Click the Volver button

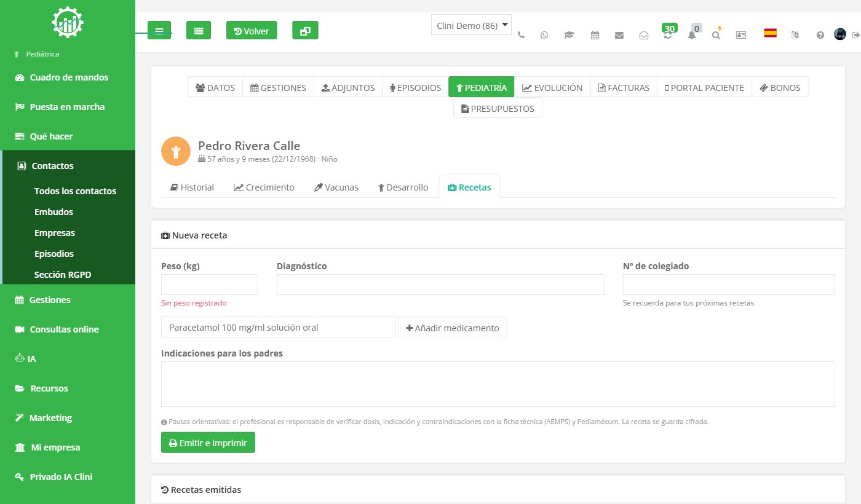[x=252, y=30]
